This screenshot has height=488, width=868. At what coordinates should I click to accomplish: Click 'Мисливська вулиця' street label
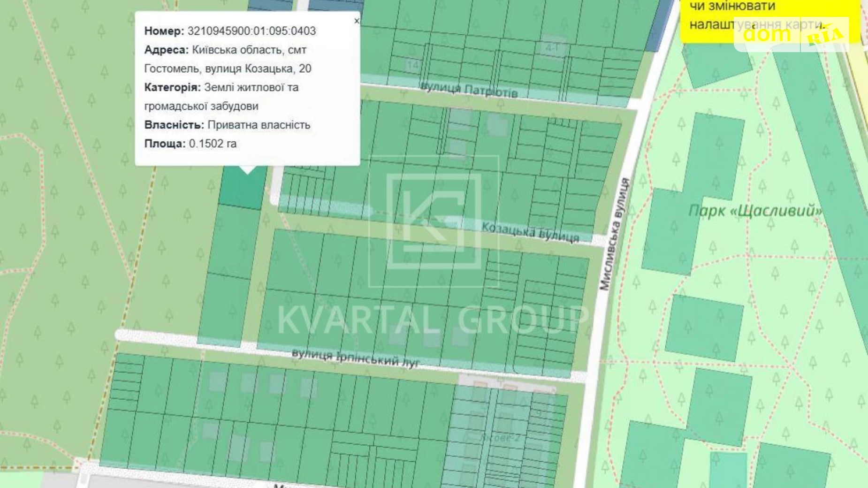point(614,234)
